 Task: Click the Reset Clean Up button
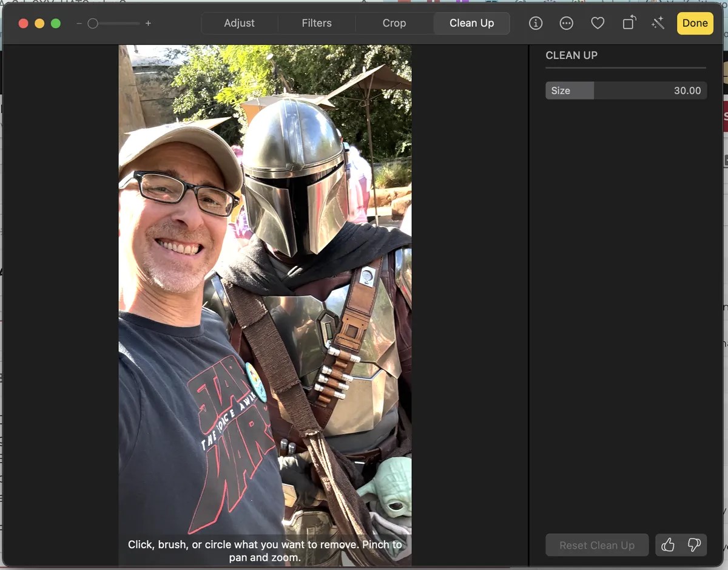click(597, 545)
